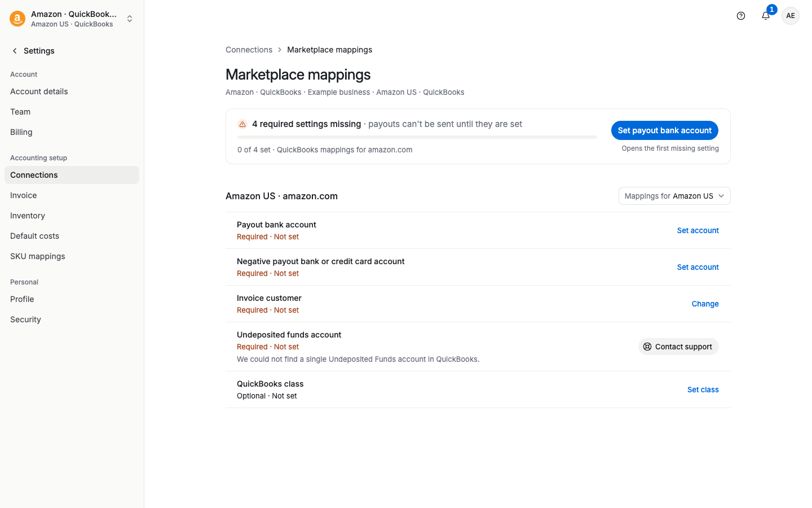Click the Amazon logo icon
The height and width of the screenshot is (508, 812).
coord(17,19)
